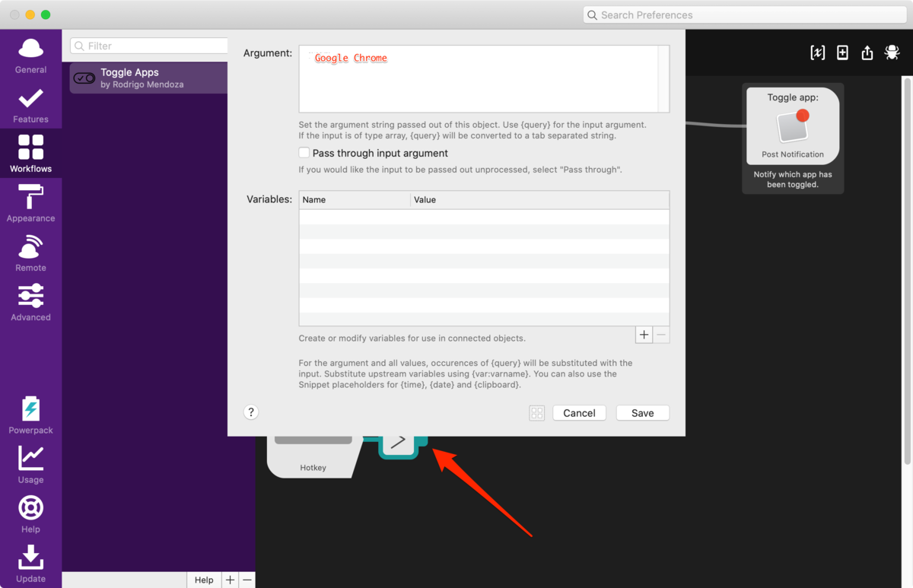Open the workflow variables [x] icon
This screenshot has height=588, width=913.
point(818,52)
